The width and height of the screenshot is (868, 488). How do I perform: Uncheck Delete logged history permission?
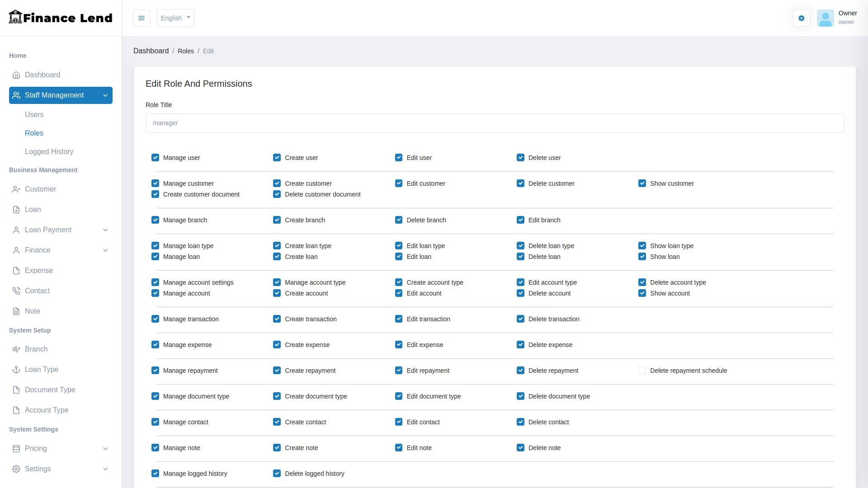coord(277,474)
